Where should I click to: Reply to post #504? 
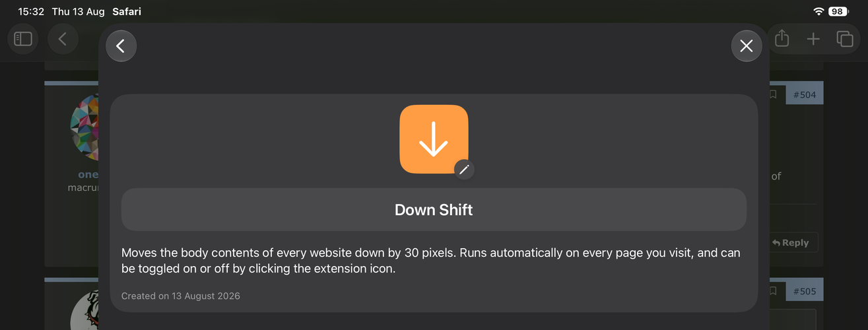coord(791,243)
